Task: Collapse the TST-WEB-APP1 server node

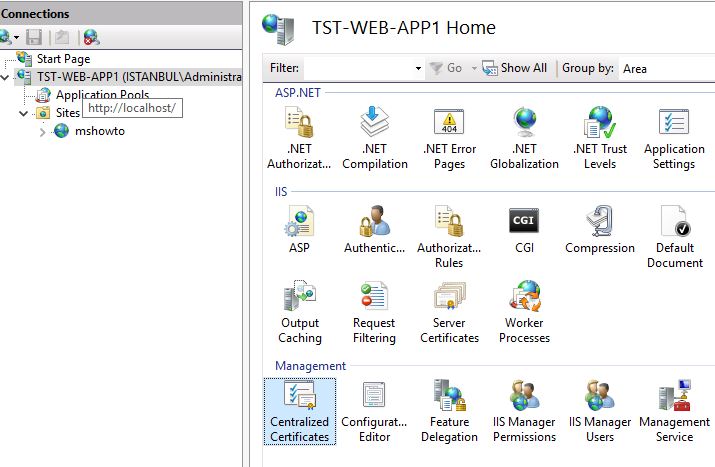Action: coord(5,77)
